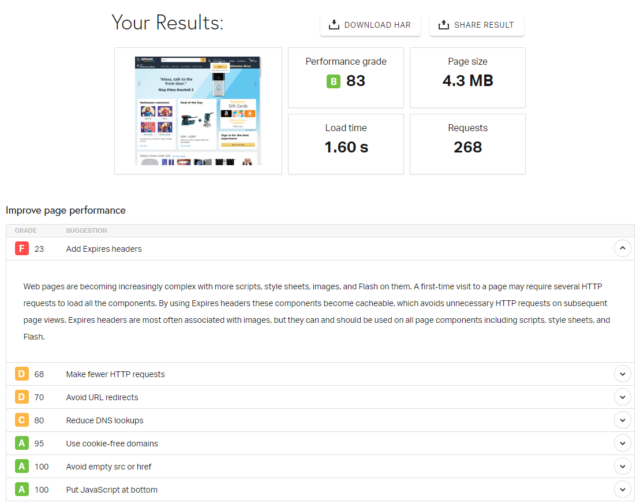640x503 pixels.
Task: Expand the Use cookie-free domains chevron
Action: [622, 443]
